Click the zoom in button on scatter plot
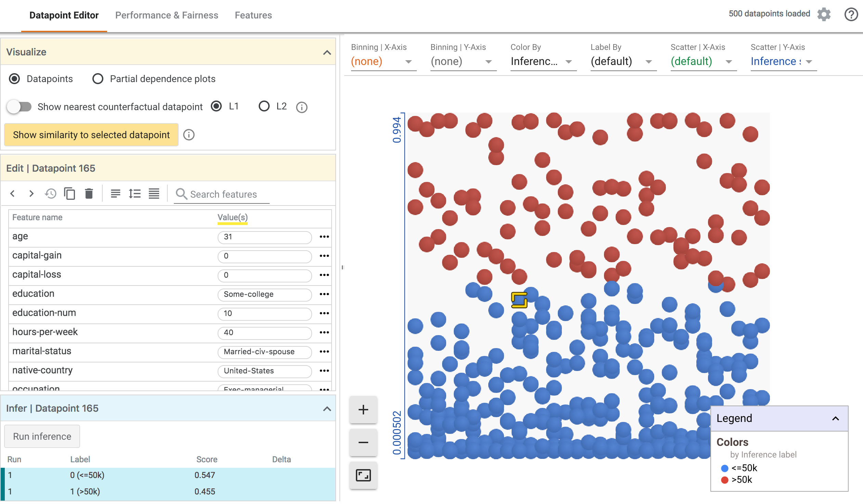 point(364,409)
